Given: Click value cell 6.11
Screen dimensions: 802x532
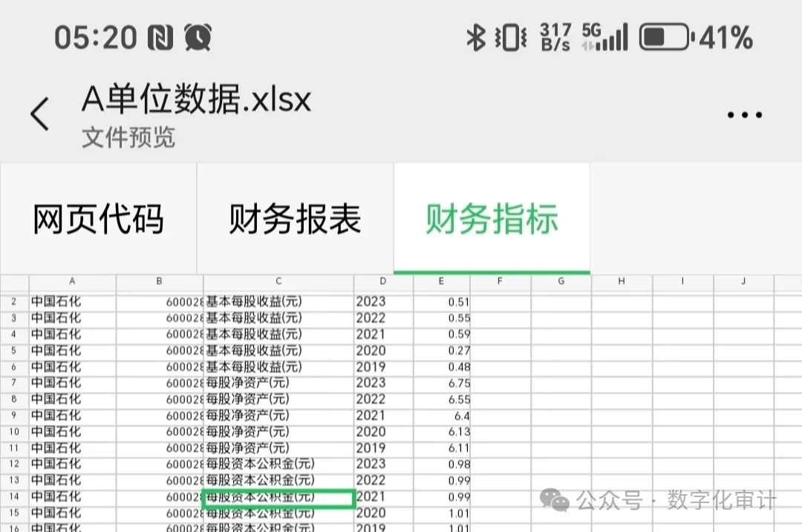Looking at the screenshot, I should pyautogui.click(x=441, y=448).
